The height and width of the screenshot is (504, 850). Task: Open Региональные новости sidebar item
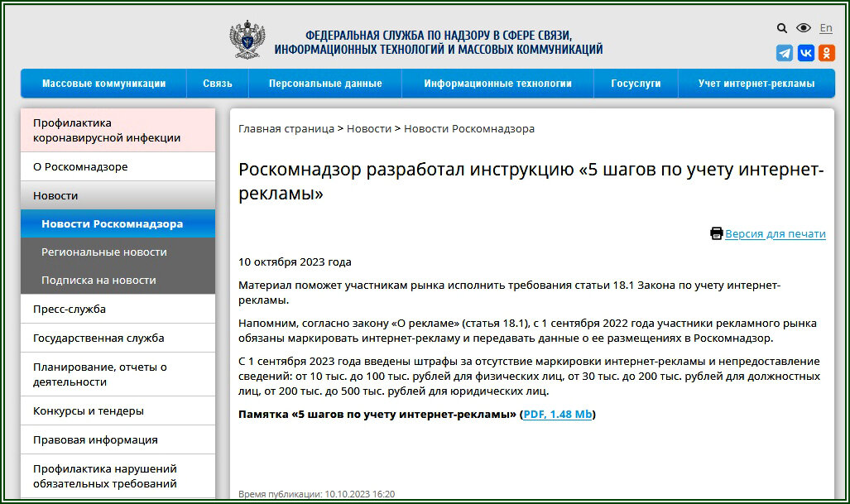[x=118, y=252]
